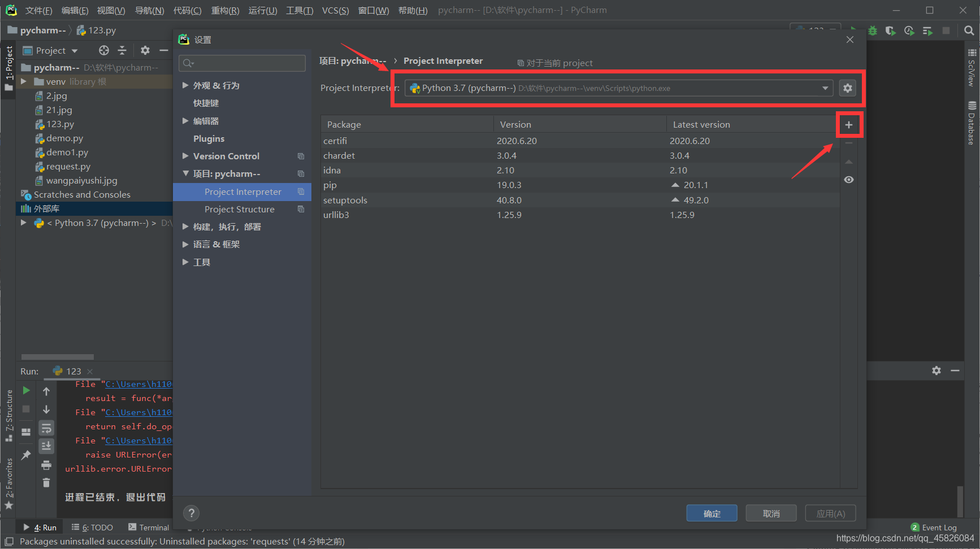Expand 工具 settings section
The image size is (980, 549).
(x=185, y=262)
